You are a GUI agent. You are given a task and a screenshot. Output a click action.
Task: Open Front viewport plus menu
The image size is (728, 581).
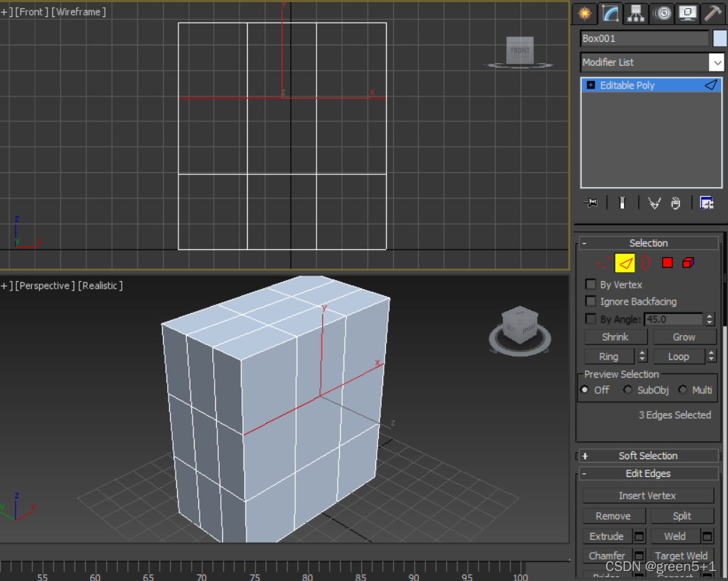coord(6,11)
